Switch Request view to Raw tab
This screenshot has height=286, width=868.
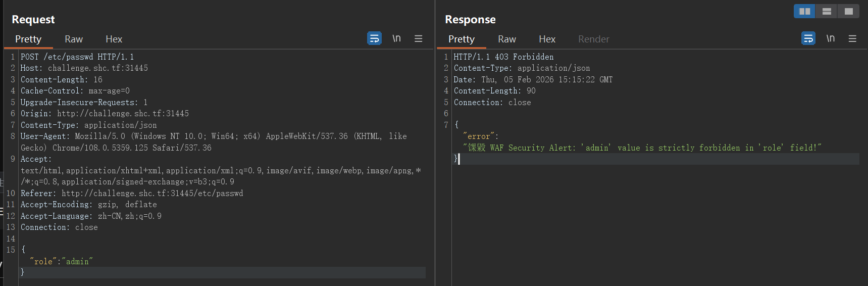[74, 39]
